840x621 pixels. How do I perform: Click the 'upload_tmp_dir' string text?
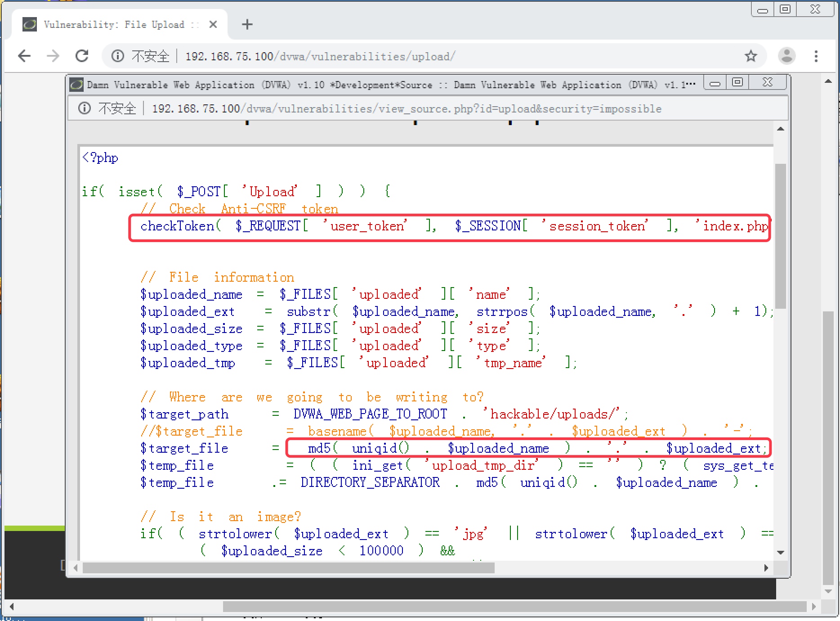click(x=483, y=465)
